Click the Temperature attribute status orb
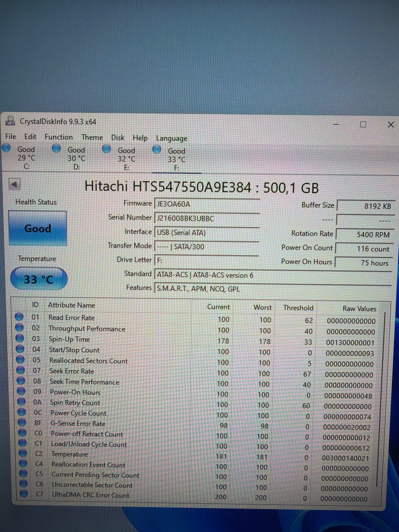 point(22,454)
